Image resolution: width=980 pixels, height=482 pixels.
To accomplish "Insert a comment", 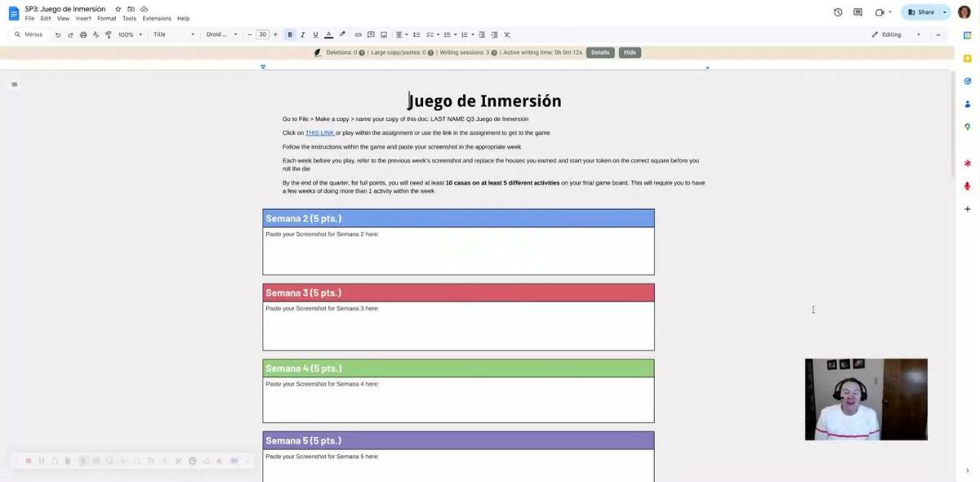I will pos(368,32).
